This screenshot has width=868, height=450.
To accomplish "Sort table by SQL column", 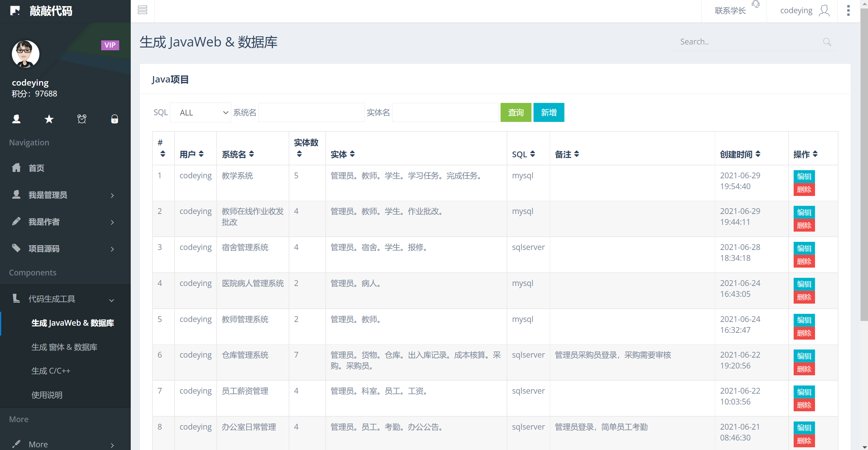I will [532, 154].
